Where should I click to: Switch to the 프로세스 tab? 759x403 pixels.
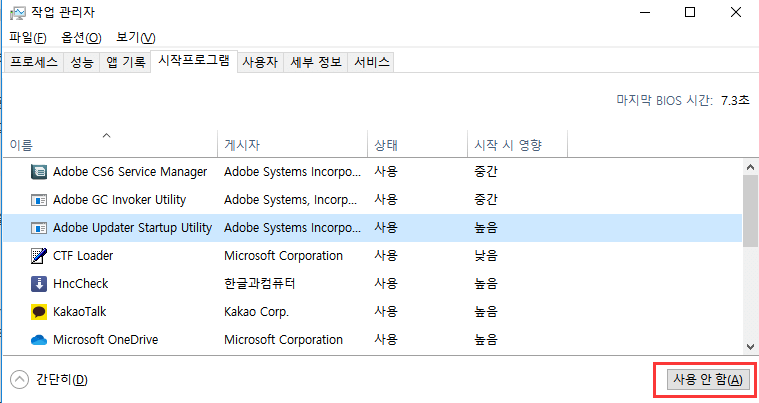(x=34, y=62)
